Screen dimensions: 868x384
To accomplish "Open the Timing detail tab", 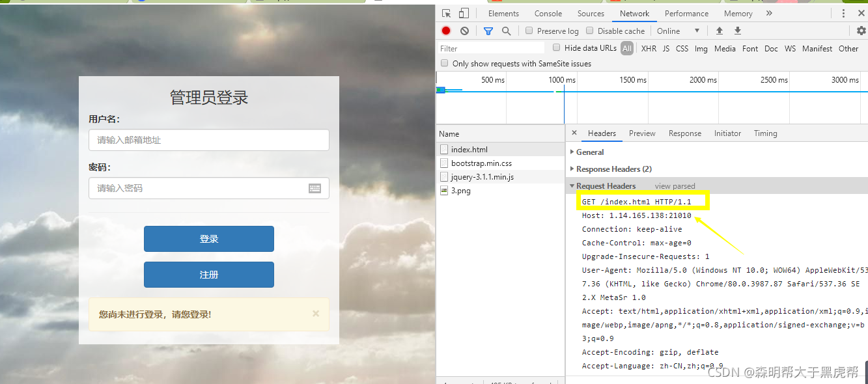I will 766,133.
